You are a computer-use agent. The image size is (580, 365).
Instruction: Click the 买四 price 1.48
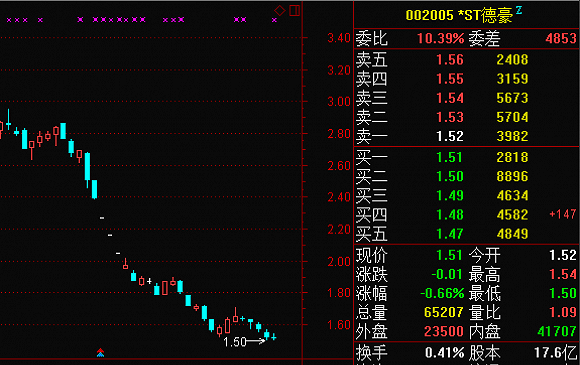[450, 215]
